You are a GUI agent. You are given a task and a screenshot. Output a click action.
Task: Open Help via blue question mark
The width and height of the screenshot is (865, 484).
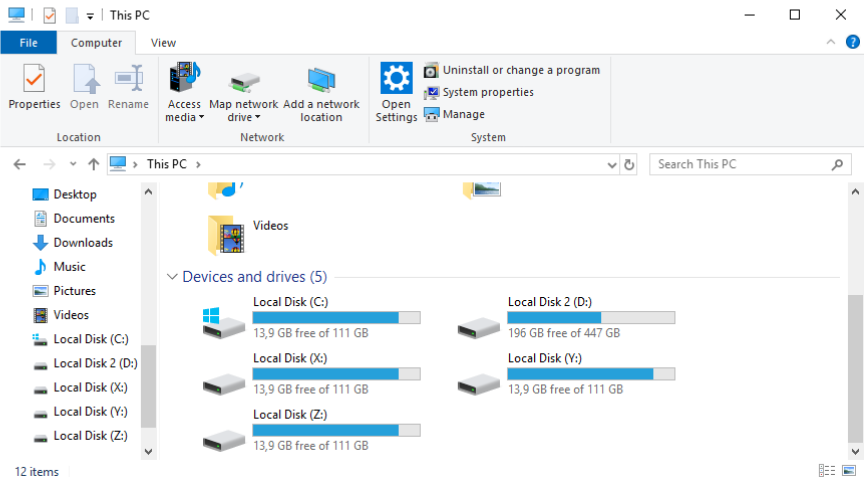click(852, 42)
